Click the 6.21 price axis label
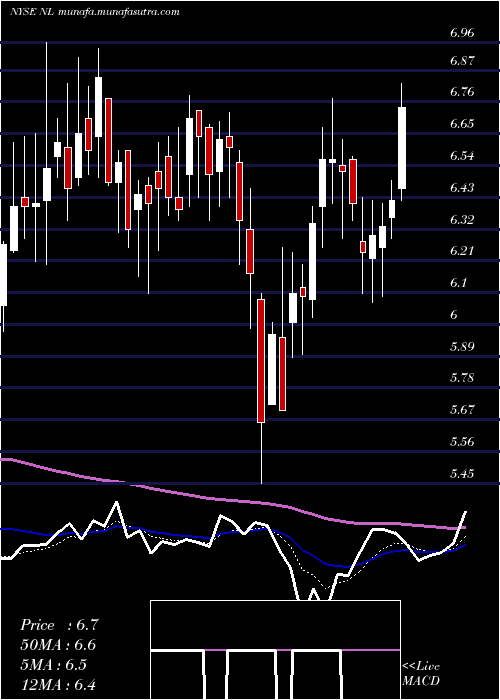500x700 pixels. point(462,251)
